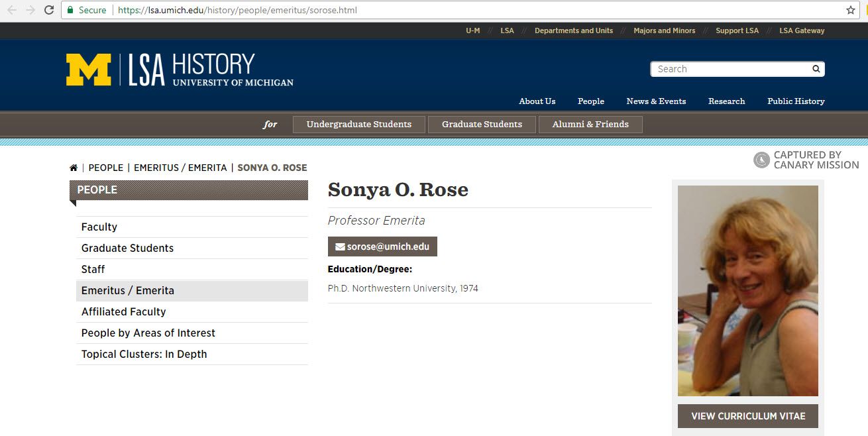Go to Graduate Students sidebar link
The width and height of the screenshot is (868, 436).
point(127,248)
